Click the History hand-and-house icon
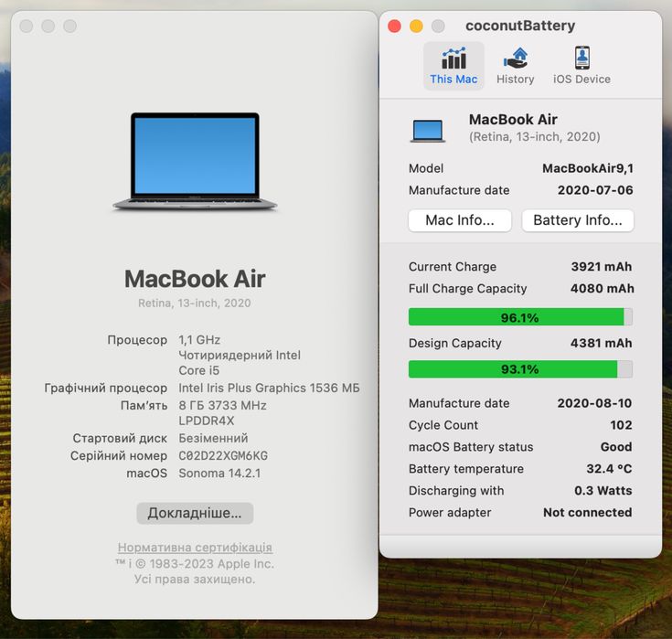Viewport: 672px width, 639px height. click(x=516, y=59)
